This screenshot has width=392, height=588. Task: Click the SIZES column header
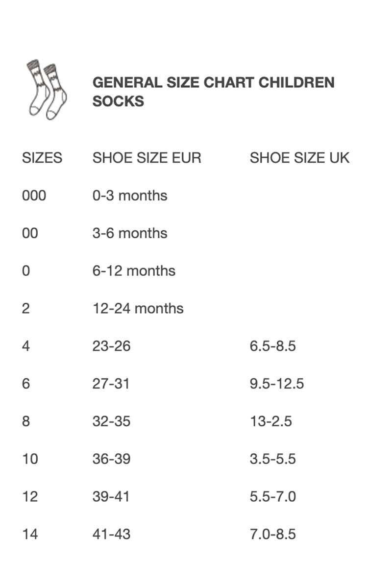pyautogui.click(x=42, y=158)
